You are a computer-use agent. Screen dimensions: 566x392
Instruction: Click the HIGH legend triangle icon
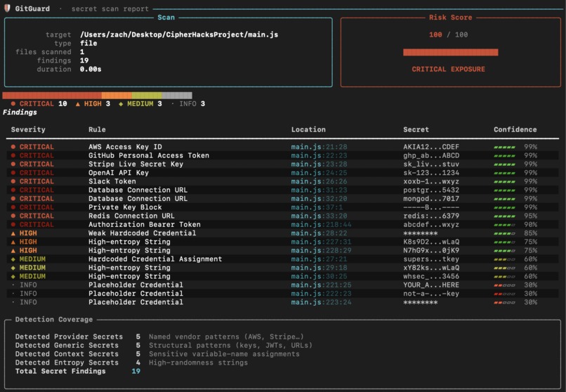(78, 104)
